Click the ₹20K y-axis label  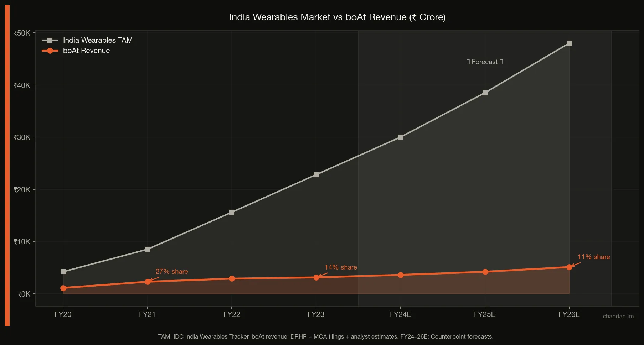[x=22, y=190]
